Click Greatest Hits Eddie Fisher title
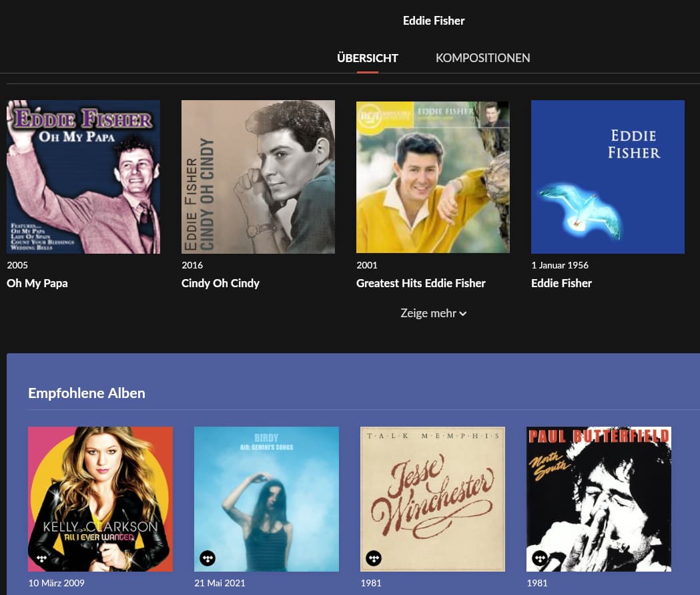 click(x=420, y=283)
